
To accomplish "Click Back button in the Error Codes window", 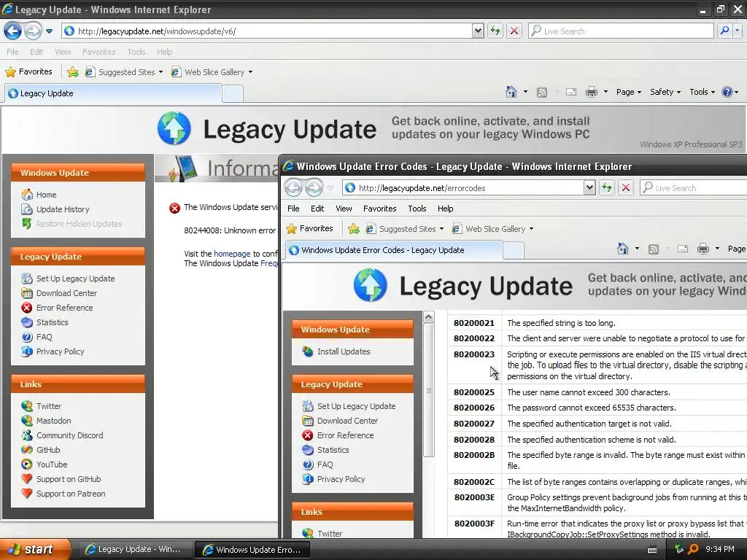I will 293,187.
